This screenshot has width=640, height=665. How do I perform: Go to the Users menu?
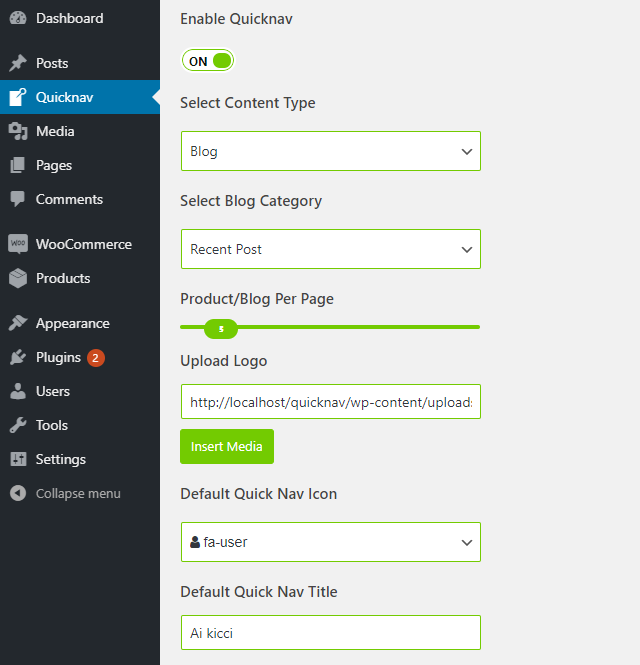(80, 391)
